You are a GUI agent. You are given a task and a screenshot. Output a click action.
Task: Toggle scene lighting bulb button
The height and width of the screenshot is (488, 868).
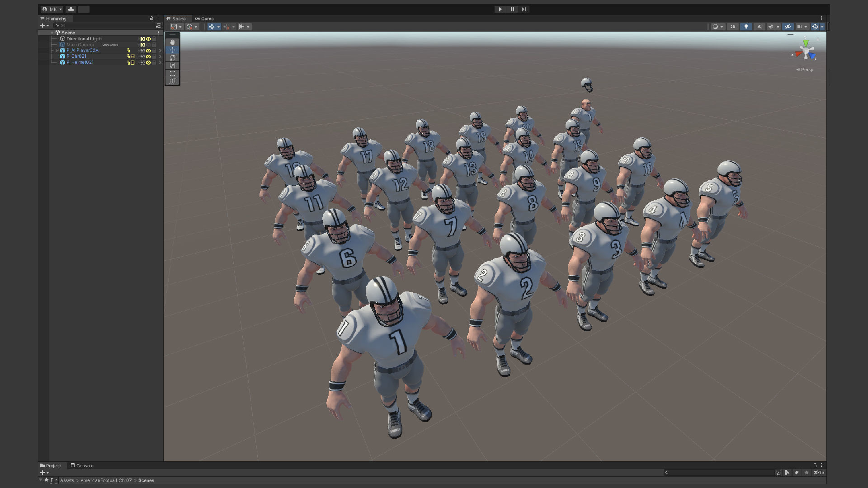tap(746, 27)
